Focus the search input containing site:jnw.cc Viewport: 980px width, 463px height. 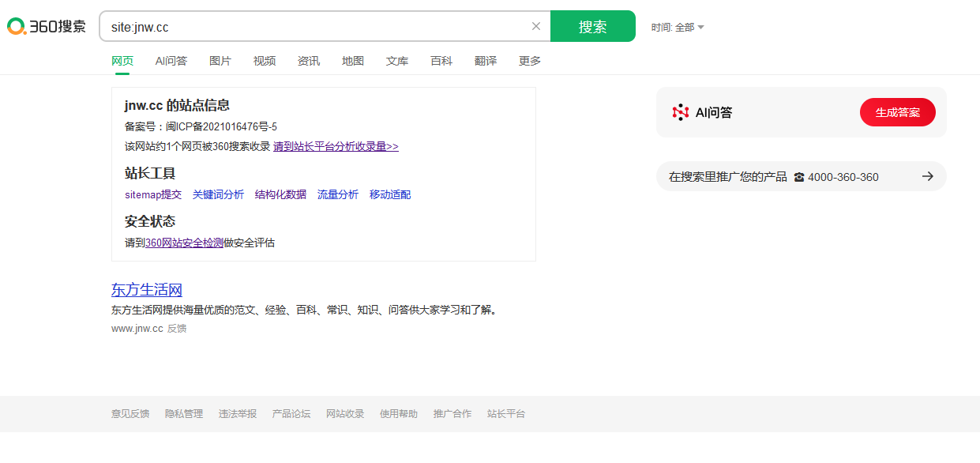point(316,27)
